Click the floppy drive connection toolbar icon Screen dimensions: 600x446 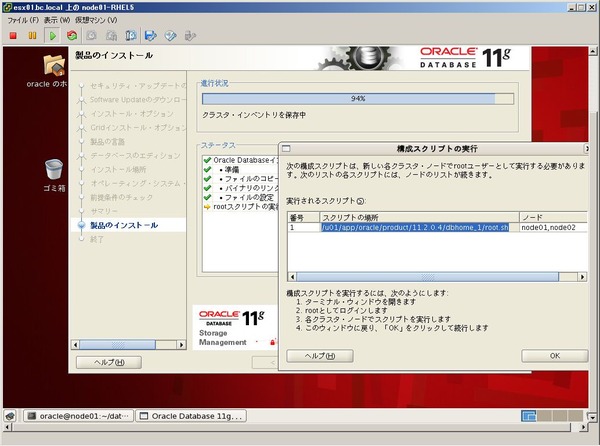coord(151,36)
